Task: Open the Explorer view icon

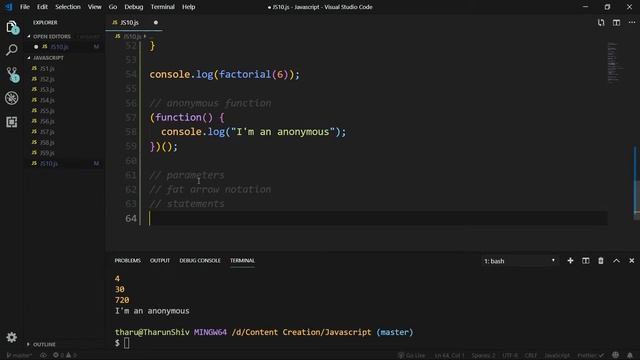Action: (12, 27)
